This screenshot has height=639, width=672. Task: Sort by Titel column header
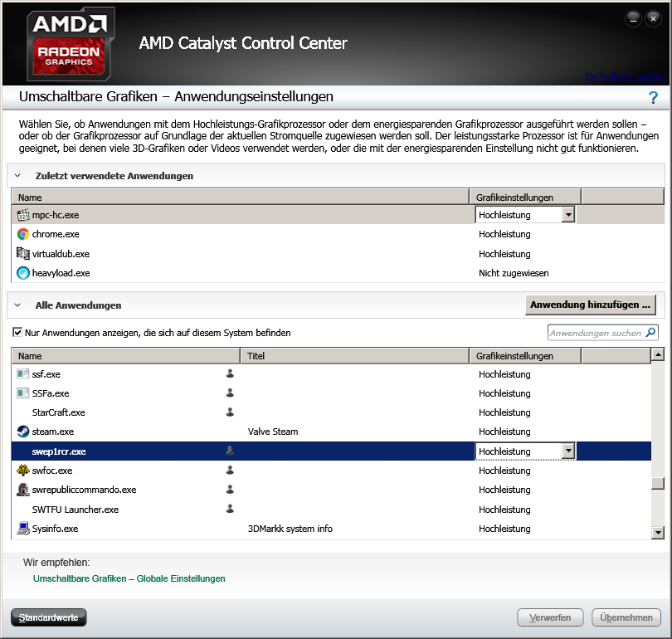(x=355, y=356)
